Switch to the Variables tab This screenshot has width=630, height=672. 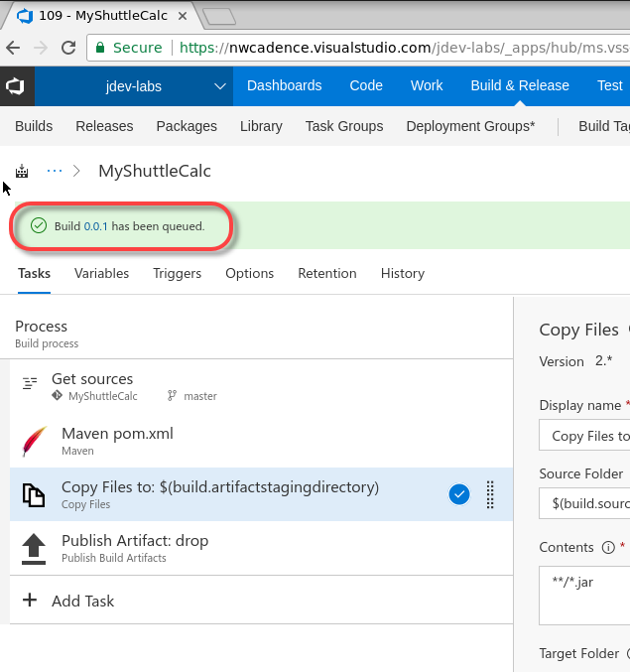point(102,273)
